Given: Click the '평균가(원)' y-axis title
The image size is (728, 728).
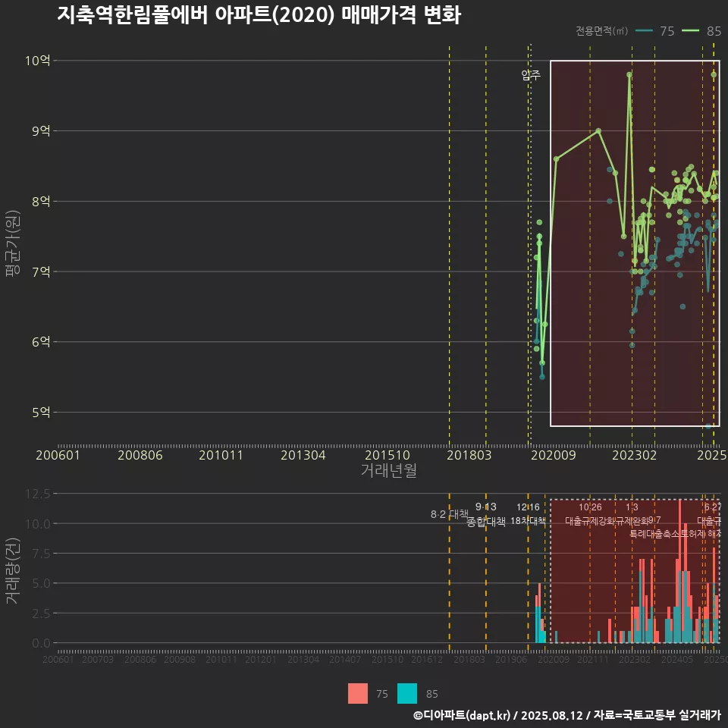Looking at the screenshot, I should click(13, 243).
